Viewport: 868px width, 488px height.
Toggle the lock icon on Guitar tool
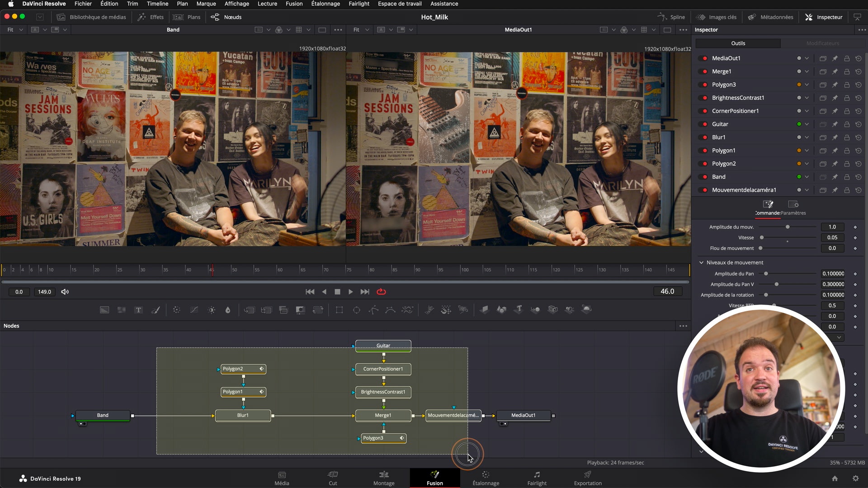tap(846, 124)
